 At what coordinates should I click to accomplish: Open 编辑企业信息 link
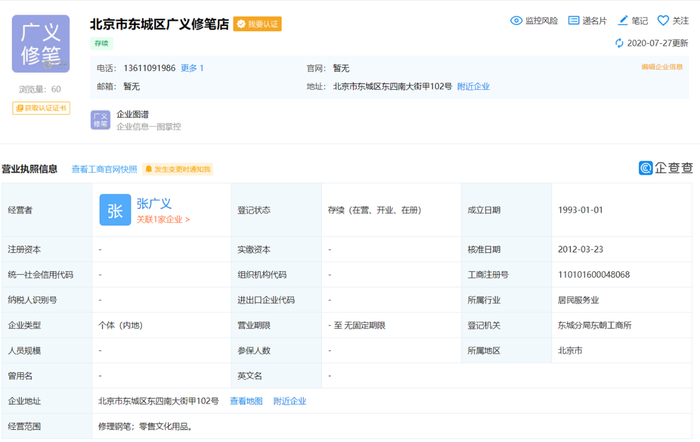tap(662, 68)
